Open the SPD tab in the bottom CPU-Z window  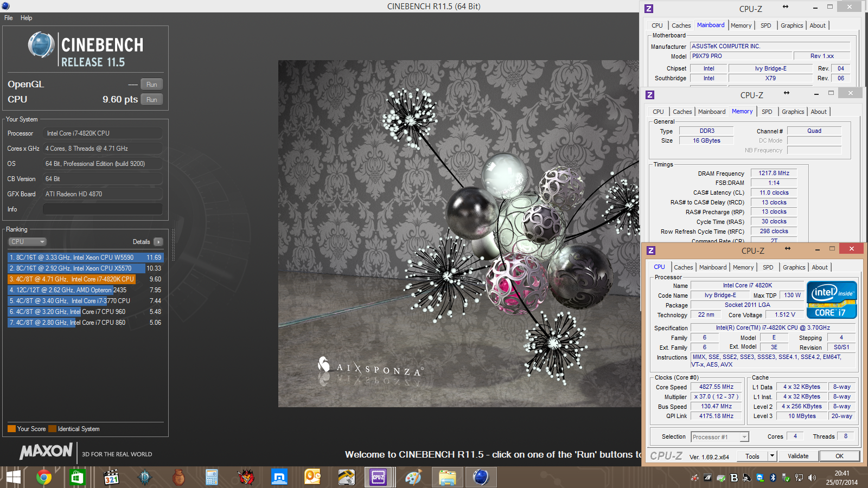click(x=768, y=267)
